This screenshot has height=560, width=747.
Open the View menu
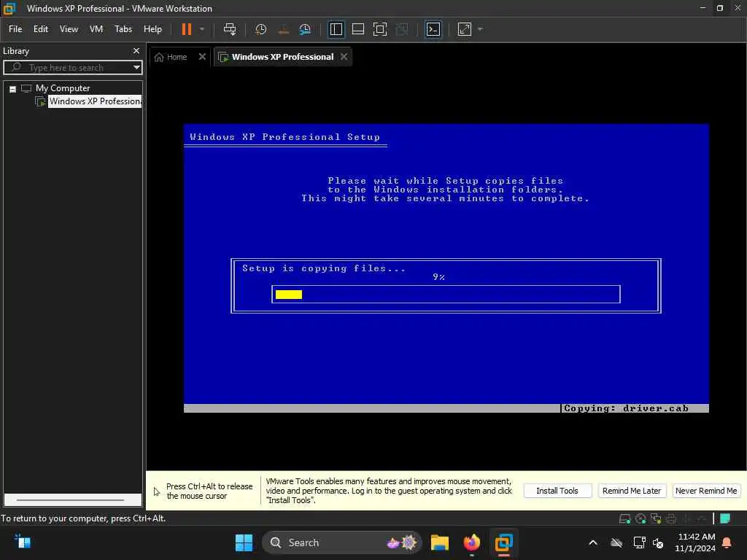point(69,29)
